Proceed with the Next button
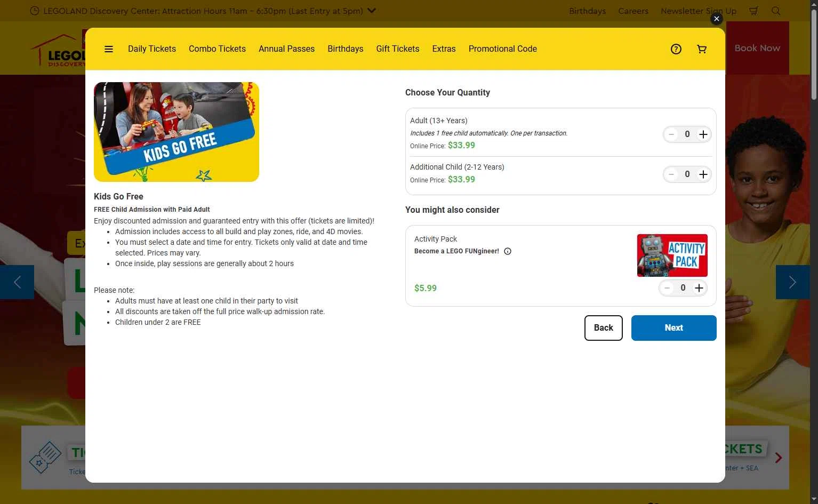Image resolution: width=818 pixels, height=504 pixels. point(674,328)
